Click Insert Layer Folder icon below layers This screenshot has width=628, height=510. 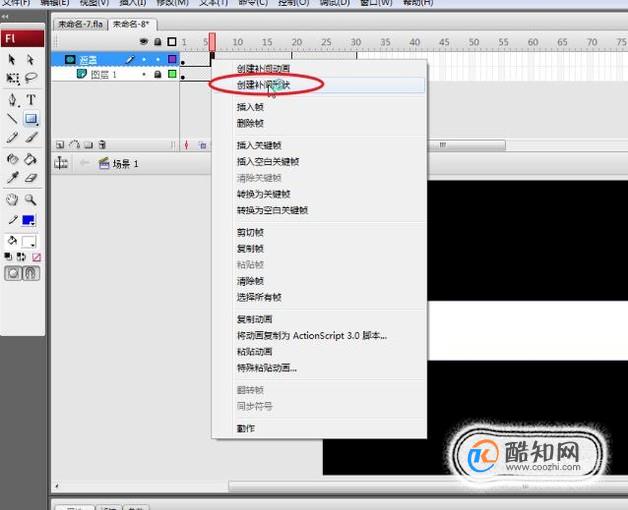(x=89, y=145)
